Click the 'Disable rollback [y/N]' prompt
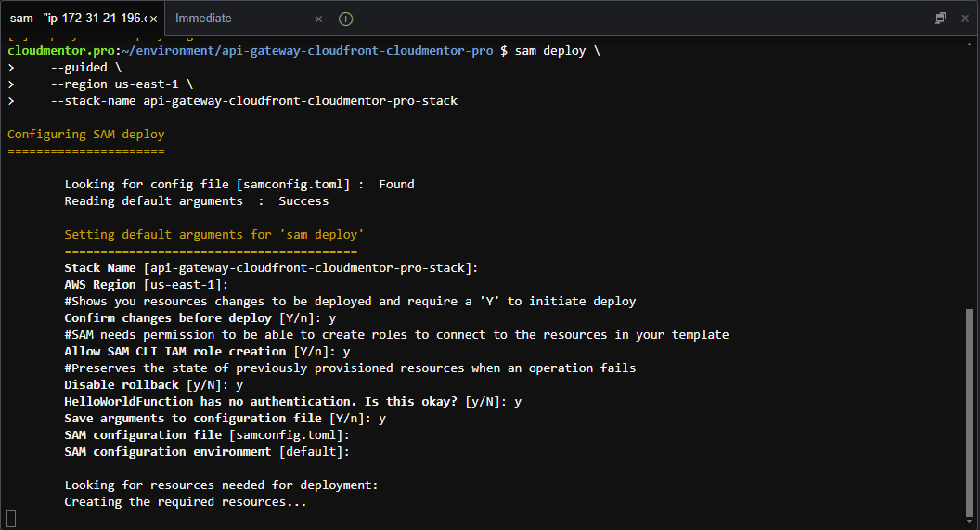Viewport: 980px width, 530px height. tap(153, 385)
